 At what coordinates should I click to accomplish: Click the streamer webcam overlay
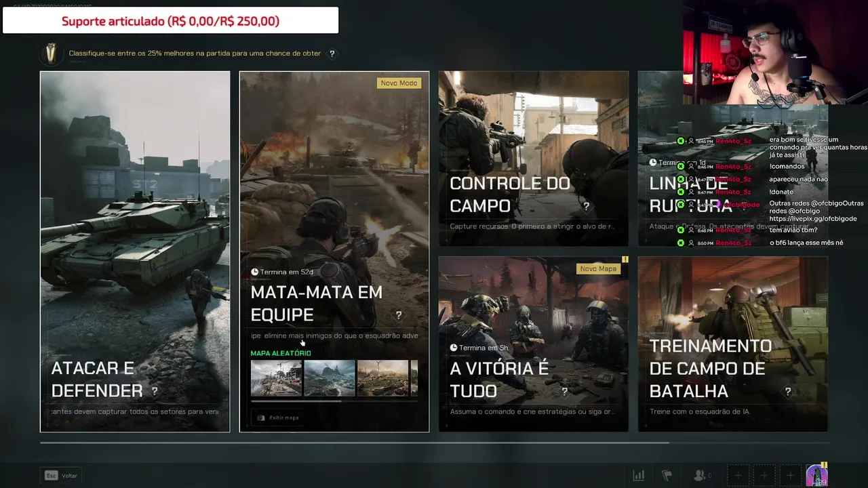pyautogui.click(x=775, y=53)
